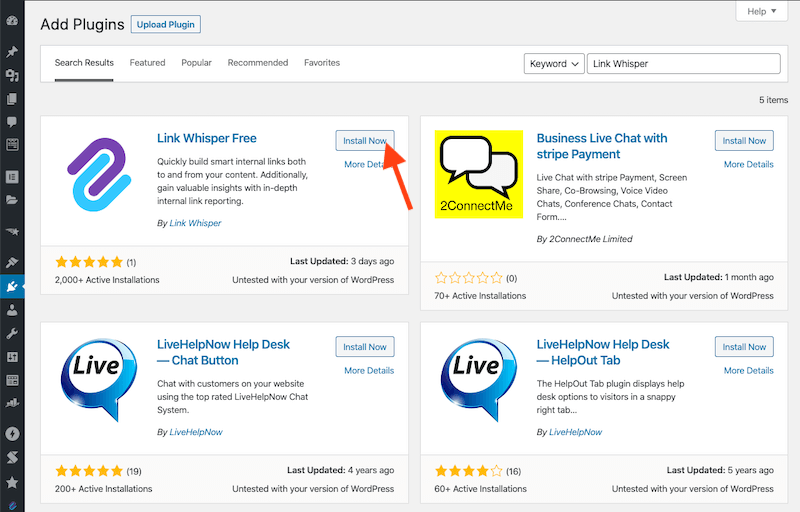
Task: Click the open folder Templates icon
Action: (12, 200)
